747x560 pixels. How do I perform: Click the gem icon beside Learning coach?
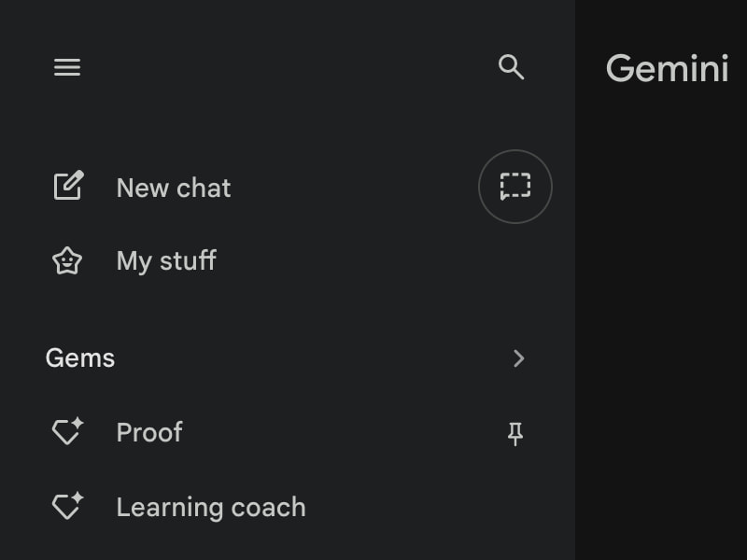point(67,506)
